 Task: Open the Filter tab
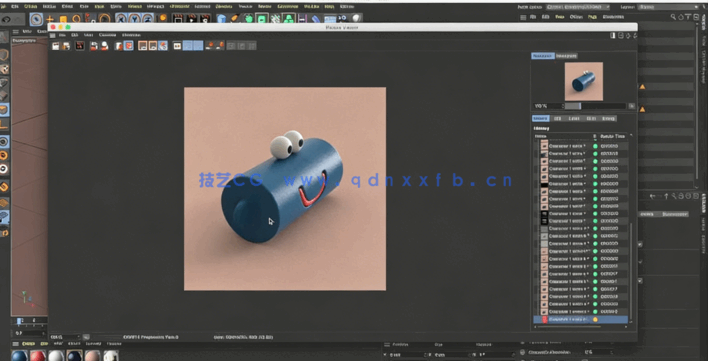pyautogui.click(x=591, y=119)
